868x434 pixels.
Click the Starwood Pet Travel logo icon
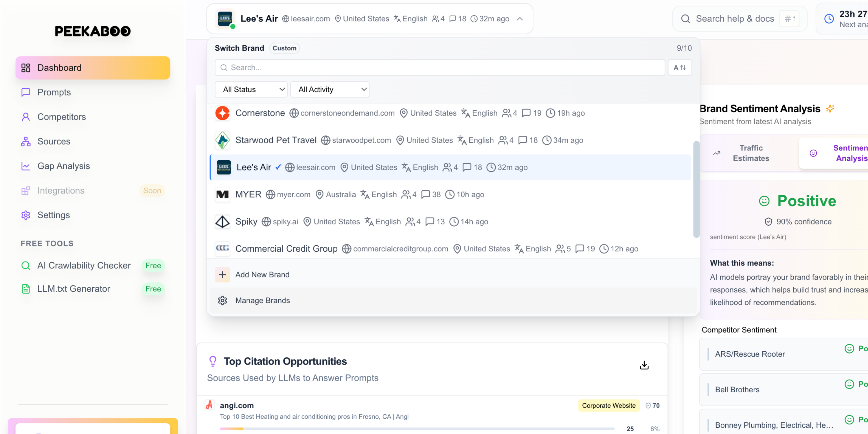[x=222, y=140]
